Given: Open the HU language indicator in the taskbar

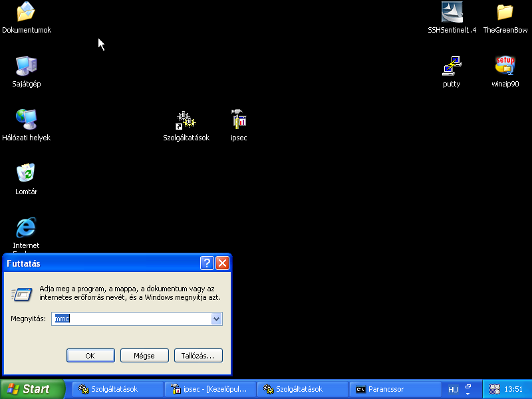Looking at the screenshot, I should [x=453, y=390].
